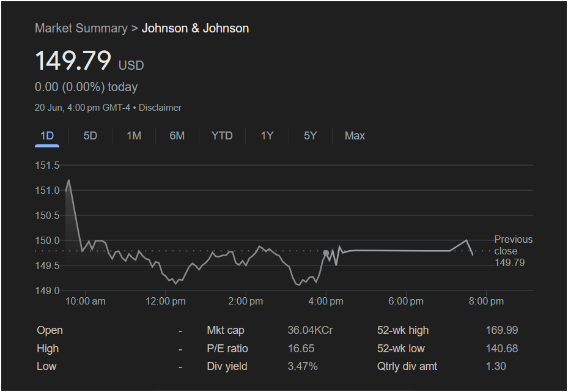View the 5Y chart tab

311,136
